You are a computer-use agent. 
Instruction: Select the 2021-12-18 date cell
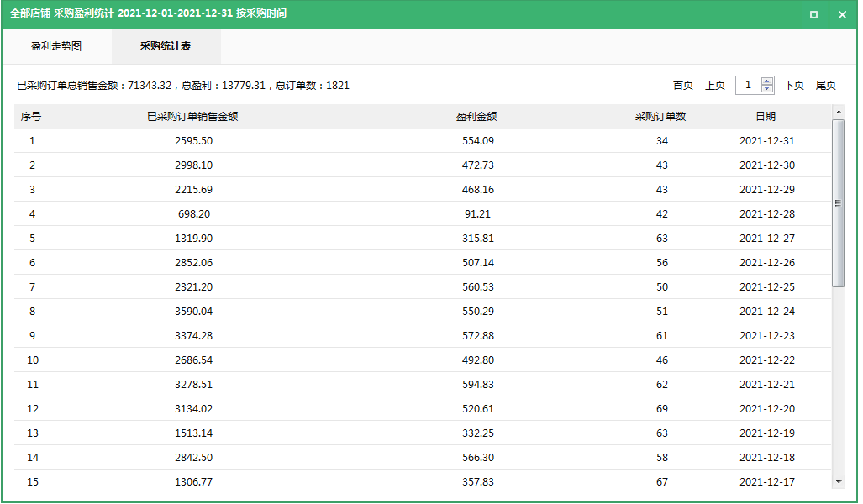[x=767, y=457]
